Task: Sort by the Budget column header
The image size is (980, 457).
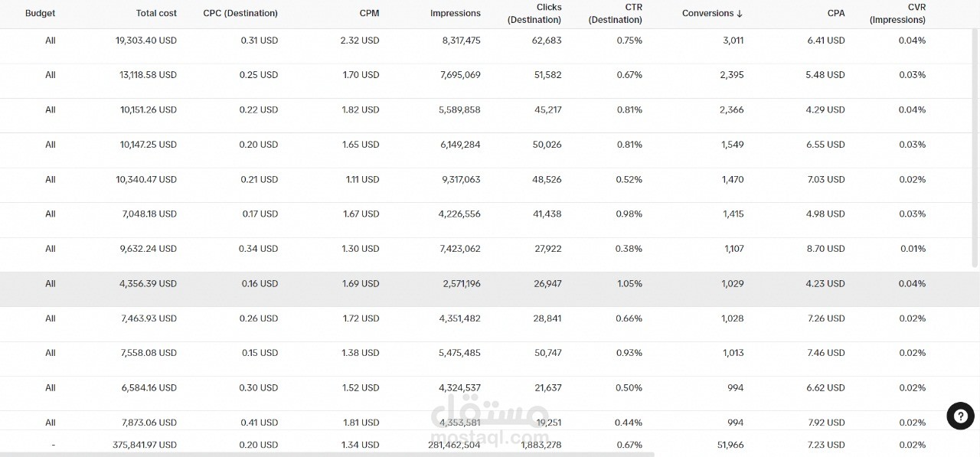Action: pyautogui.click(x=40, y=13)
